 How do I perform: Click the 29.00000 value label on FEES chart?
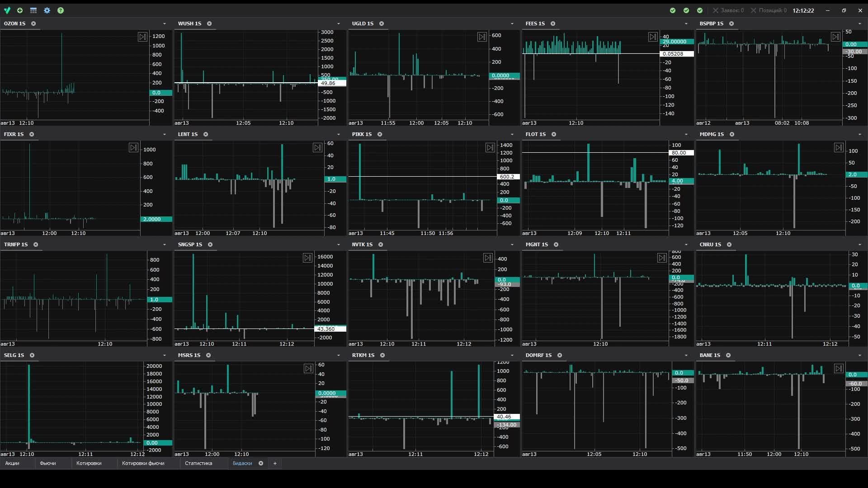677,42
